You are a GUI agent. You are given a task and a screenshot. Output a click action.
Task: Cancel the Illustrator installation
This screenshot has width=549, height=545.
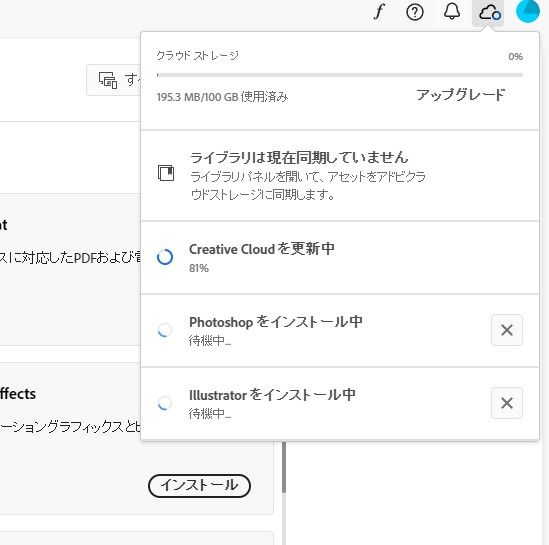click(507, 403)
